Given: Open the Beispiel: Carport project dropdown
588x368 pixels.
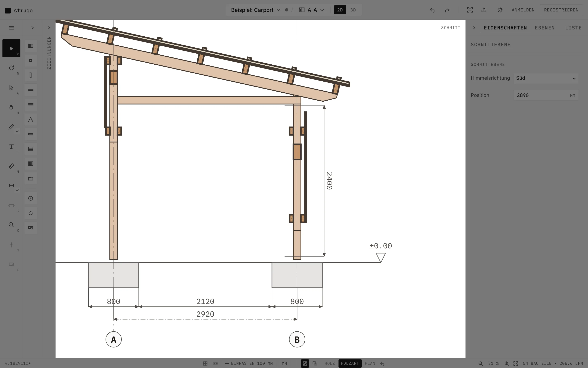Looking at the screenshot, I should point(256,10).
